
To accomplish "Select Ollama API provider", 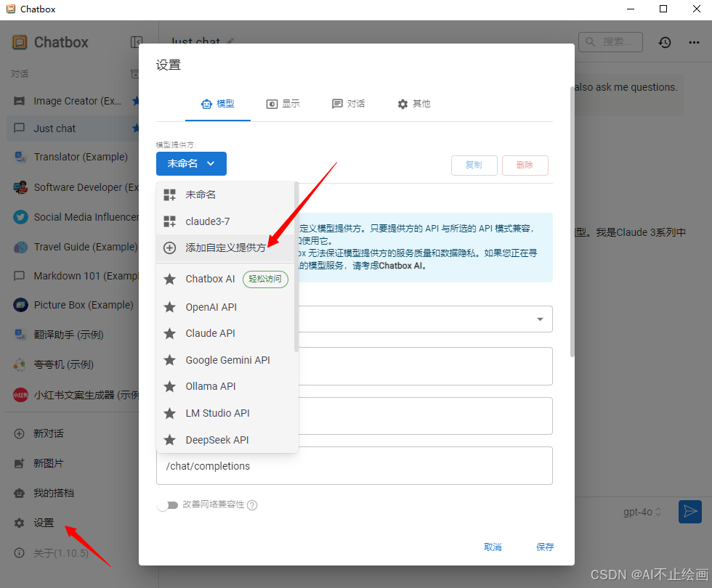I will pos(227,386).
